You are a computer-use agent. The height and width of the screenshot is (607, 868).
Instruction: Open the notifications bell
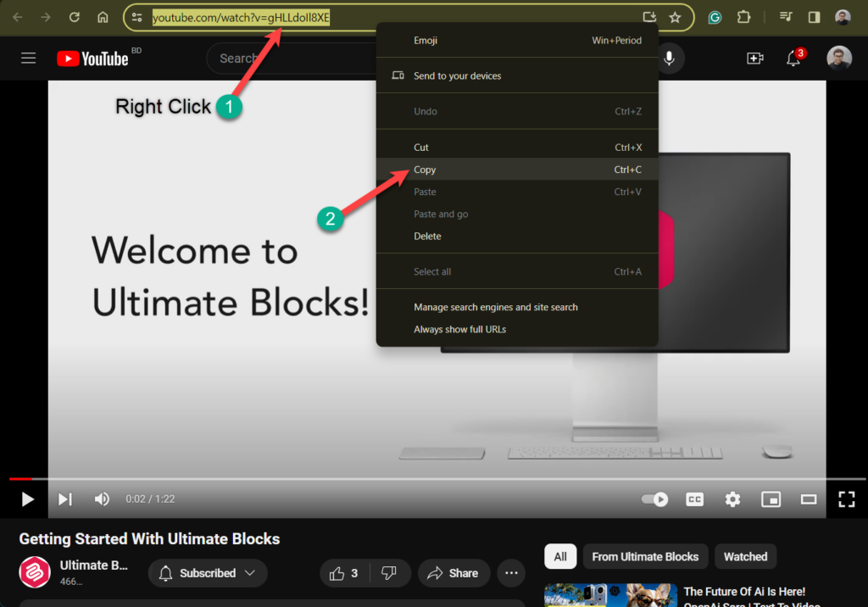coord(793,58)
